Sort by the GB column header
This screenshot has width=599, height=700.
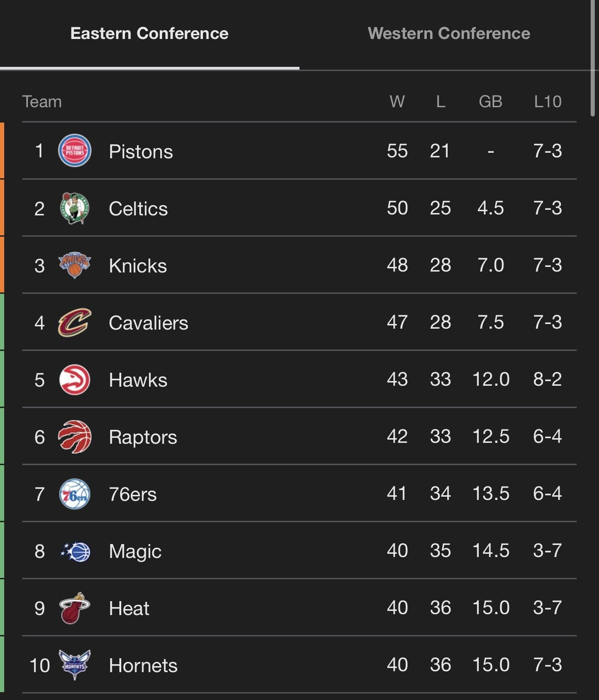tap(490, 102)
